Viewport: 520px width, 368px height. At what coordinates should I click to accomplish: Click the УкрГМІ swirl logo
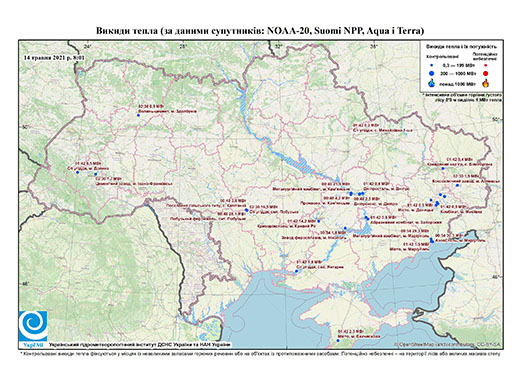tap(33, 326)
